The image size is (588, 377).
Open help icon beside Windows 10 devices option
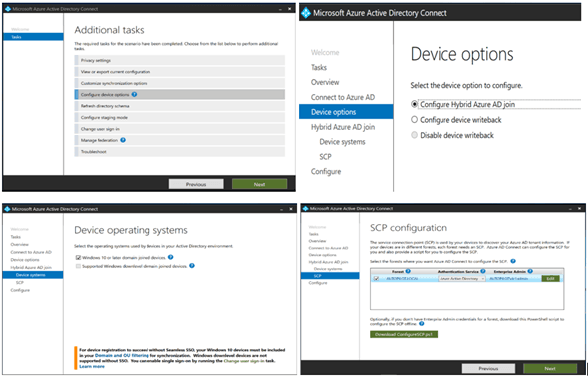[x=171, y=257]
